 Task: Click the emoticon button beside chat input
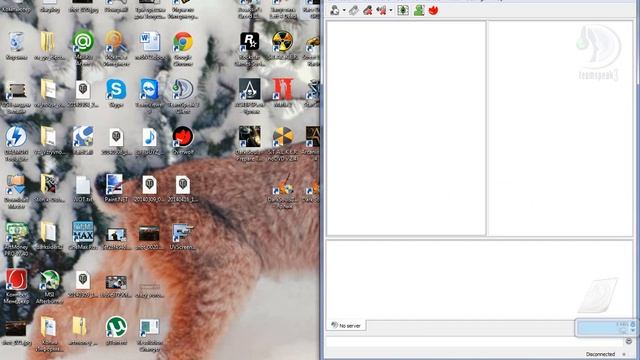(x=629, y=341)
